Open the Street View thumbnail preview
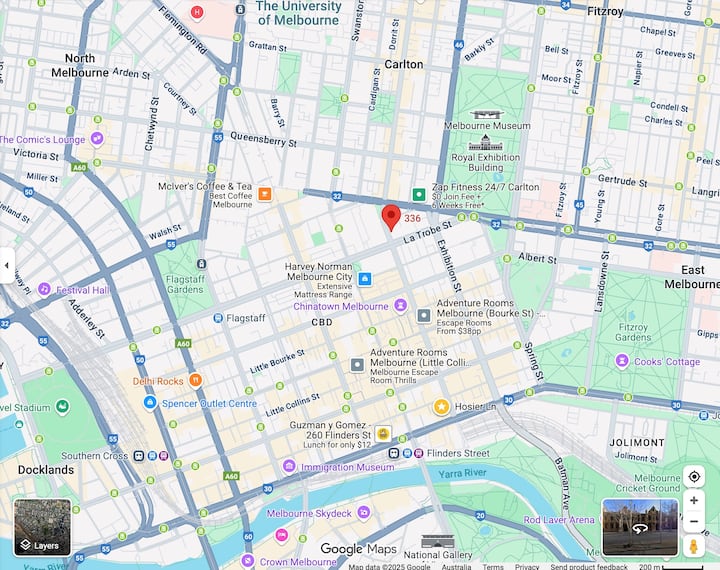Image resolution: width=720 pixels, height=570 pixels. (x=640, y=527)
